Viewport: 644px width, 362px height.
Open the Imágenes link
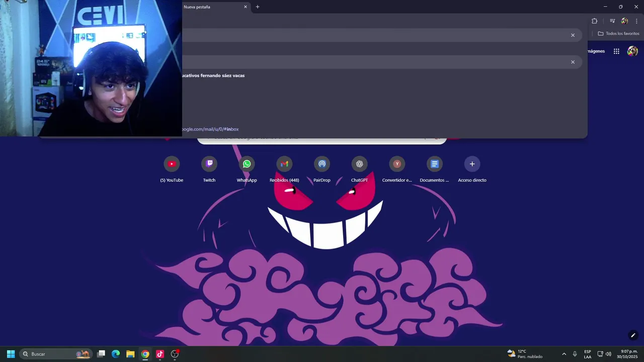(x=596, y=51)
